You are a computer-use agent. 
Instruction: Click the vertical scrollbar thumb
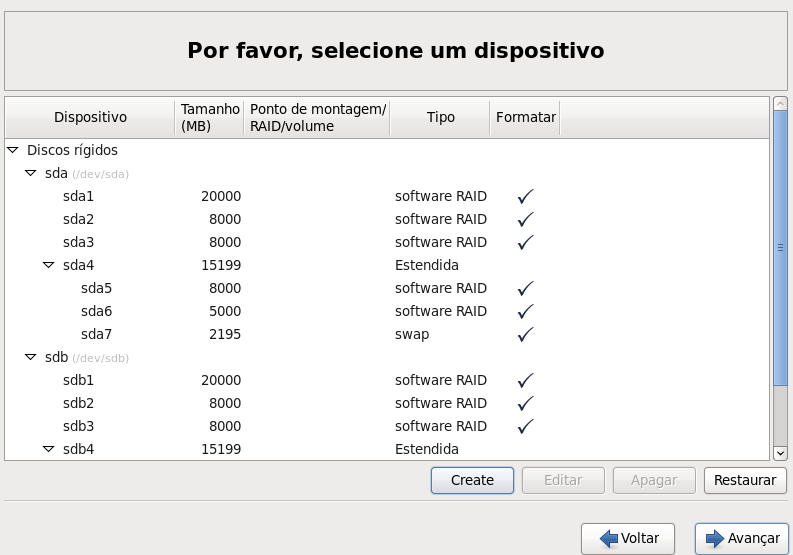[780, 248]
